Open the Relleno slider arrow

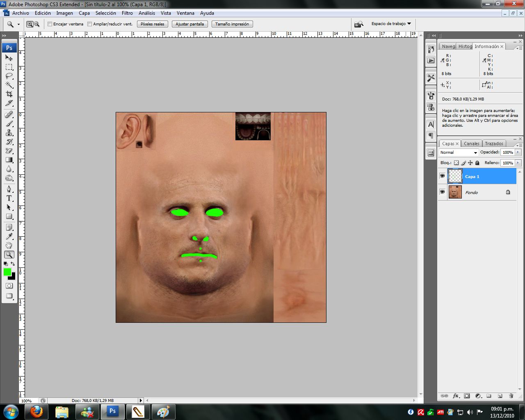point(518,163)
